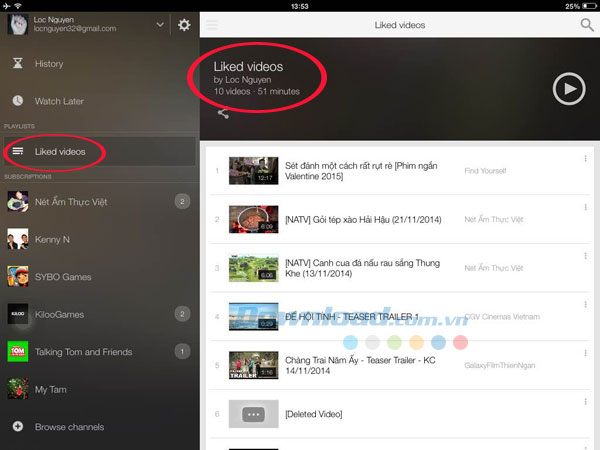Open search with the magnifier icon
Viewport: 600px width, 450px height.
pyautogui.click(x=587, y=25)
